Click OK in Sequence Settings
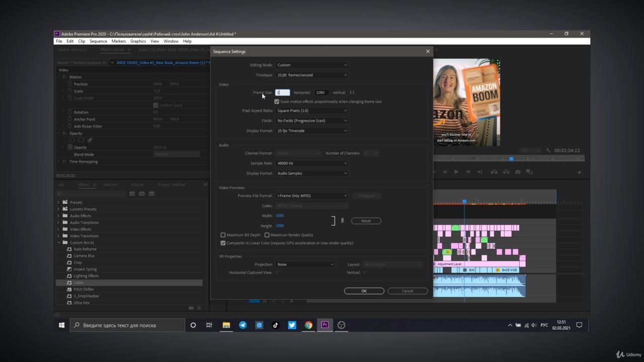Image resolution: width=644 pixels, height=362 pixels. click(x=364, y=291)
